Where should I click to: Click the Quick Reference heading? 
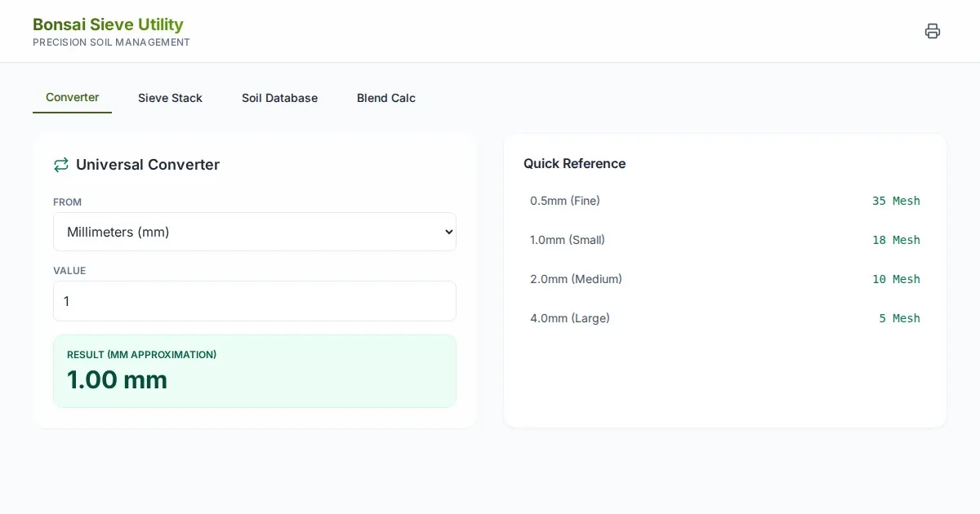pyautogui.click(x=574, y=163)
